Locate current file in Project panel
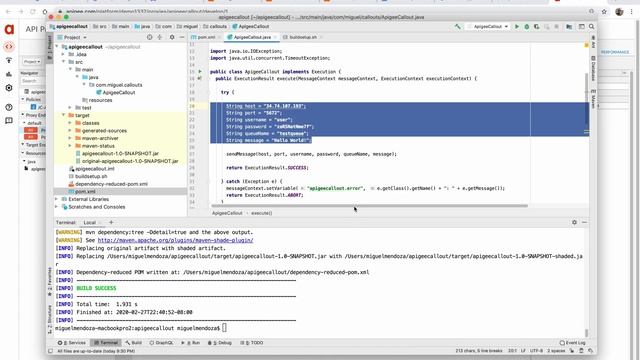 [149, 37]
